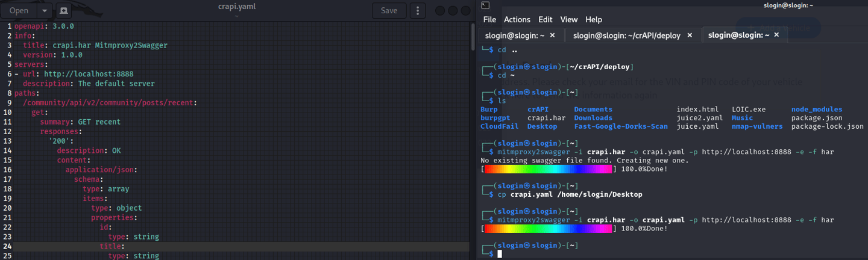The image size is (868, 260).
Task: Click 'Fast-Google-Dorks-Scan' in terminal listing
Action: coord(621,126)
